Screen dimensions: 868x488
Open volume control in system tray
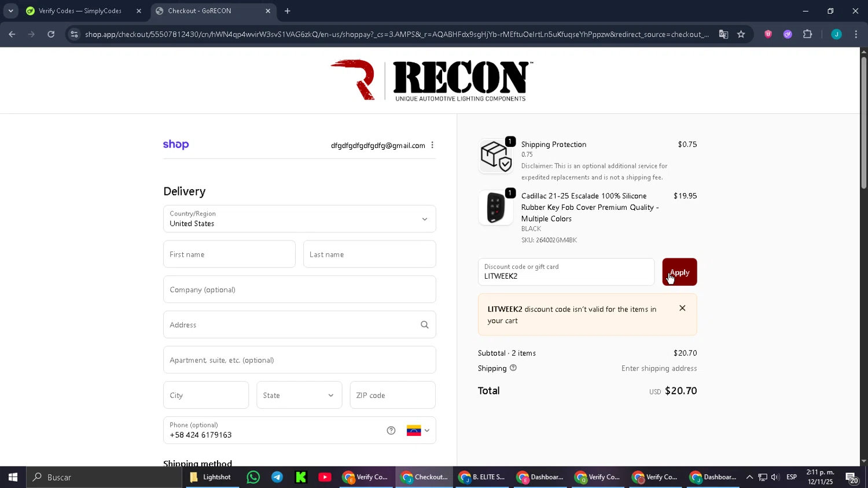(775, 477)
